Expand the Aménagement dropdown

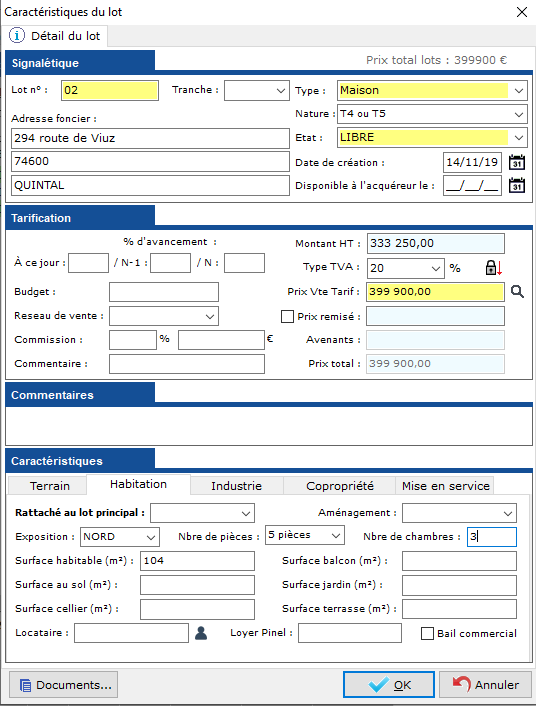click(459, 513)
